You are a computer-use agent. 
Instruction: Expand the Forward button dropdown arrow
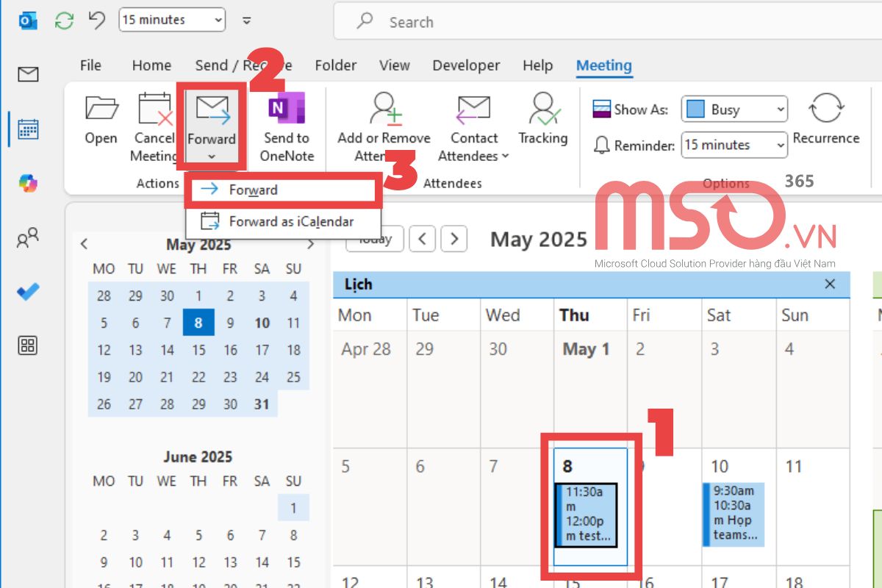(212, 157)
